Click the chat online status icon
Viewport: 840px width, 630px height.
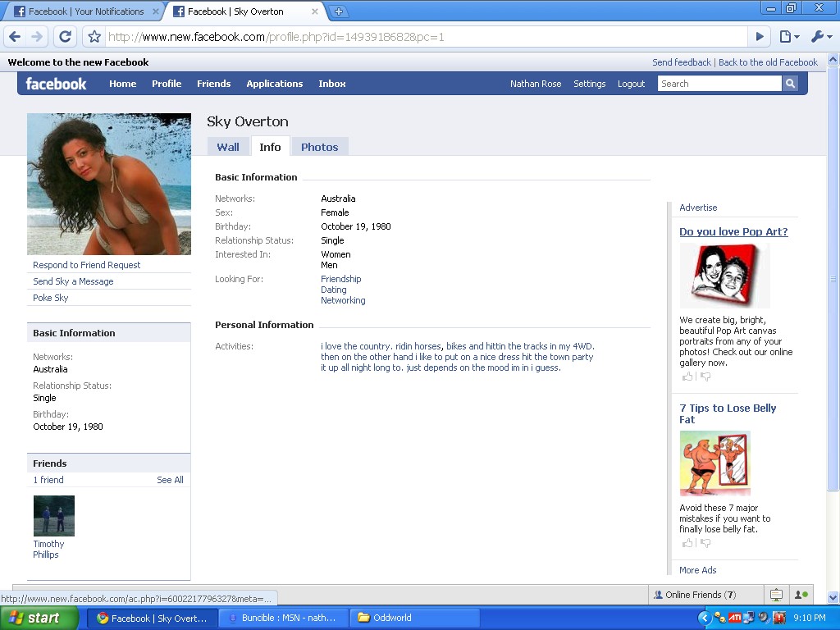(801, 595)
